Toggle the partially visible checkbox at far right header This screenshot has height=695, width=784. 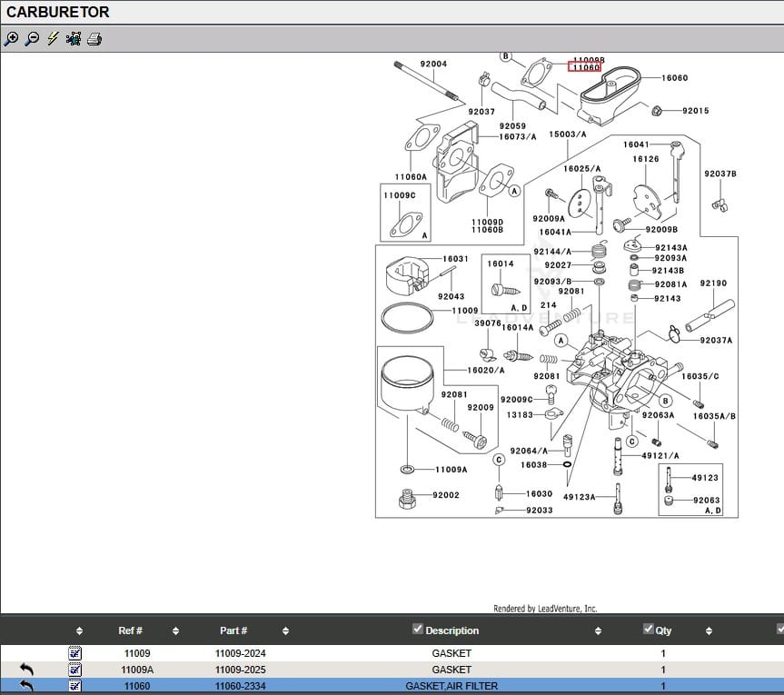(779, 629)
